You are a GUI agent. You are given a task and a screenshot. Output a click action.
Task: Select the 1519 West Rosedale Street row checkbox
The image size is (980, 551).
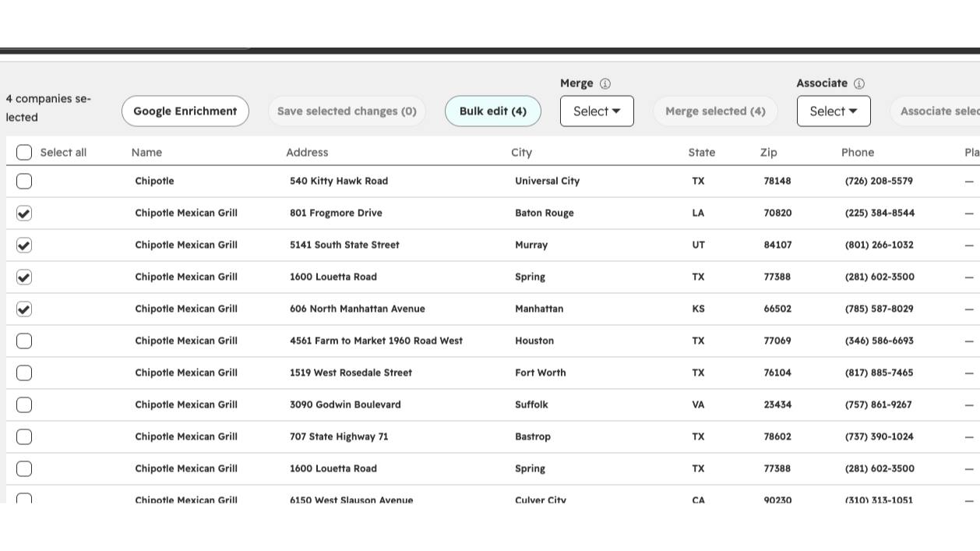click(x=24, y=373)
